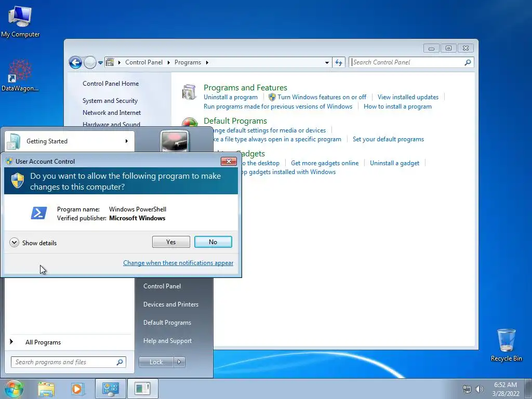
Task: Click the Lock button
Action: pyautogui.click(x=156, y=362)
